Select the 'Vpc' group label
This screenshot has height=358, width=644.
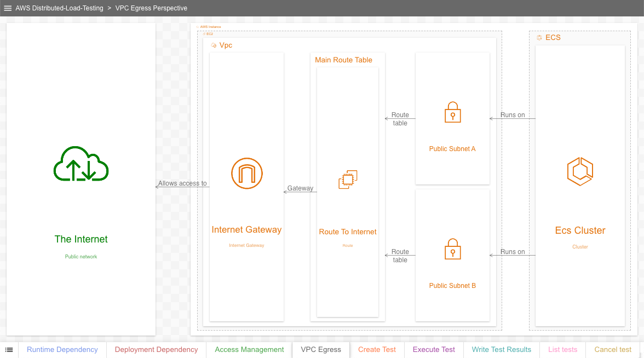(226, 45)
